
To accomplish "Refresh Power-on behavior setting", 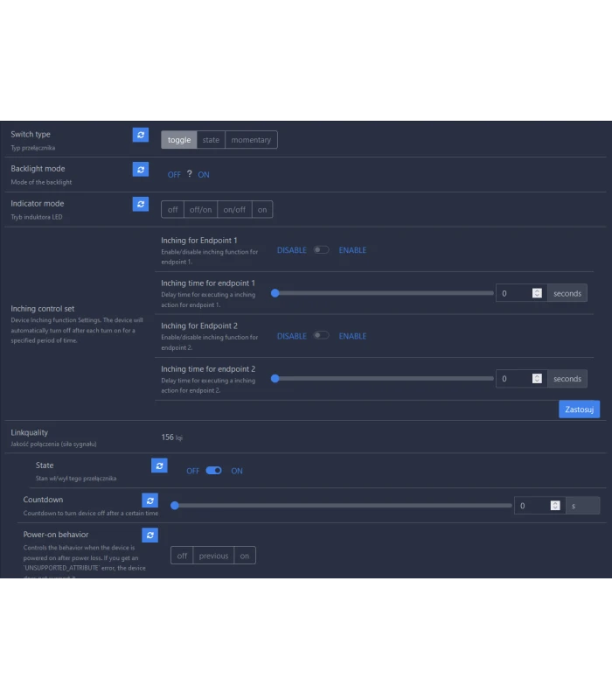I will (x=150, y=535).
